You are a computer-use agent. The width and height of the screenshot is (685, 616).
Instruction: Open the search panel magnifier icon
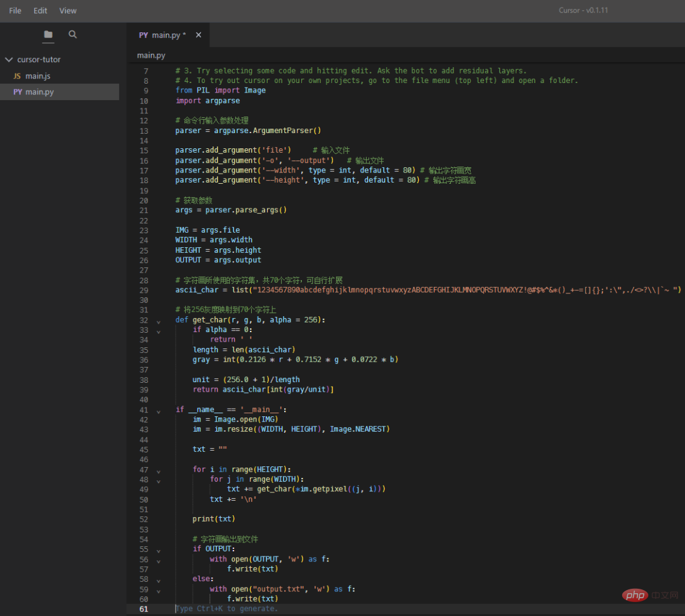coord(72,34)
